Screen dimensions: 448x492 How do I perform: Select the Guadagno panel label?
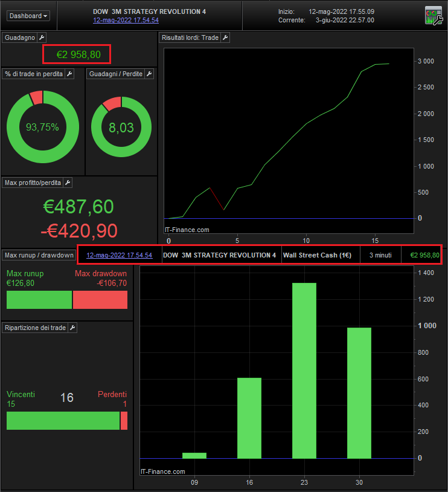20,37
